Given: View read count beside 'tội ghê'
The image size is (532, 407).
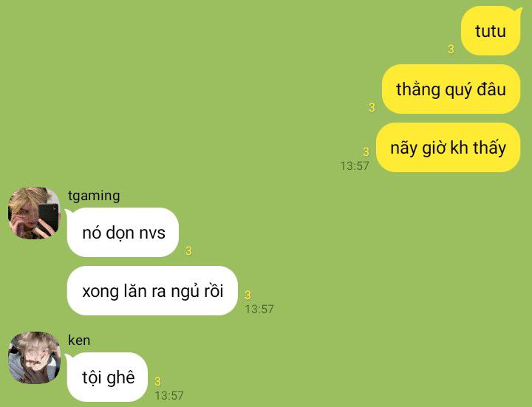Looking at the screenshot, I should point(158,382).
